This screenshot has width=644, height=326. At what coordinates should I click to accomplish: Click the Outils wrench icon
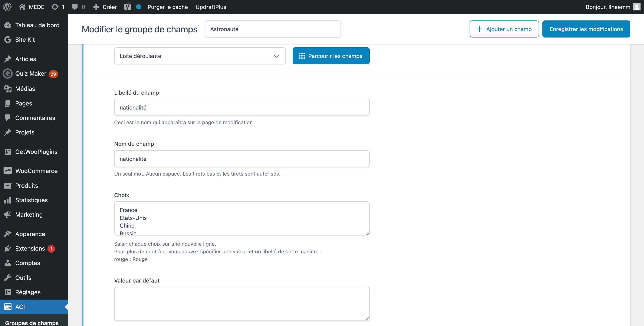tap(8, 277)
